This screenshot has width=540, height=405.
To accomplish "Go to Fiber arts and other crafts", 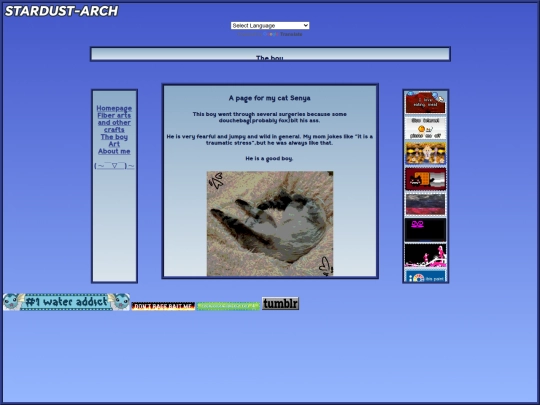I will pos(114,122).
